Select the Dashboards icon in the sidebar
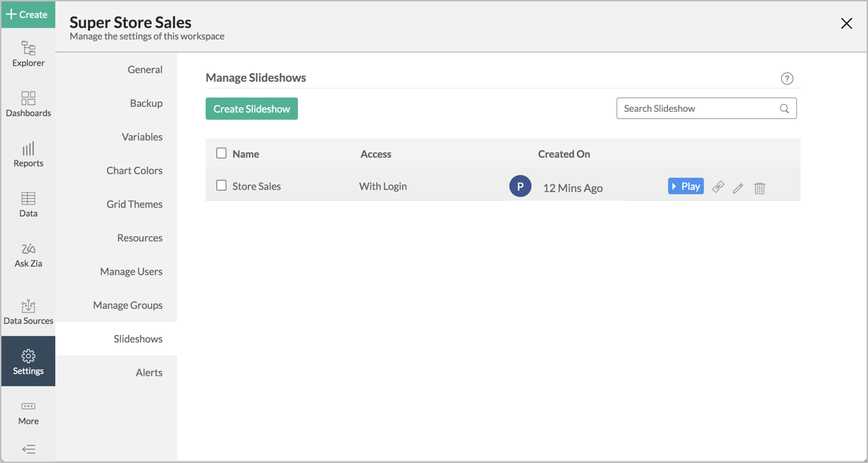868x463 pixels. (28, 102)
